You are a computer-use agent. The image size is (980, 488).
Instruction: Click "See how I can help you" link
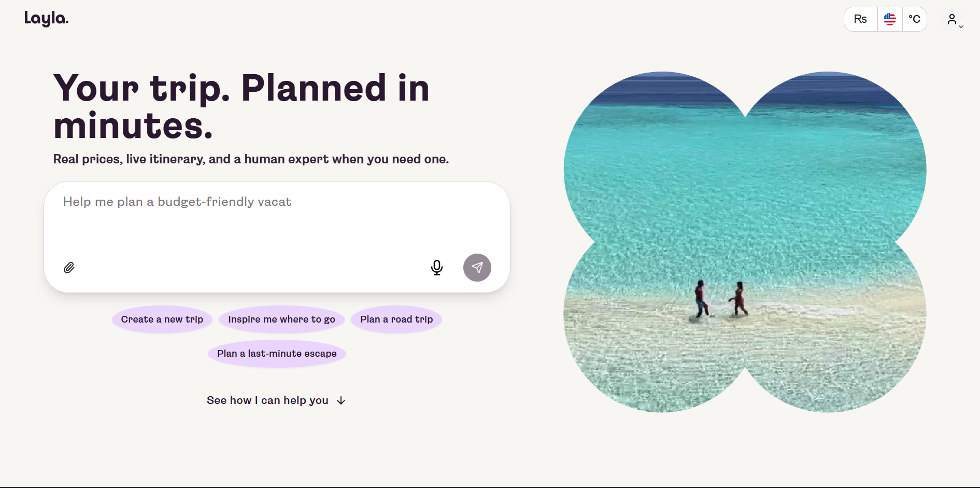267,400
